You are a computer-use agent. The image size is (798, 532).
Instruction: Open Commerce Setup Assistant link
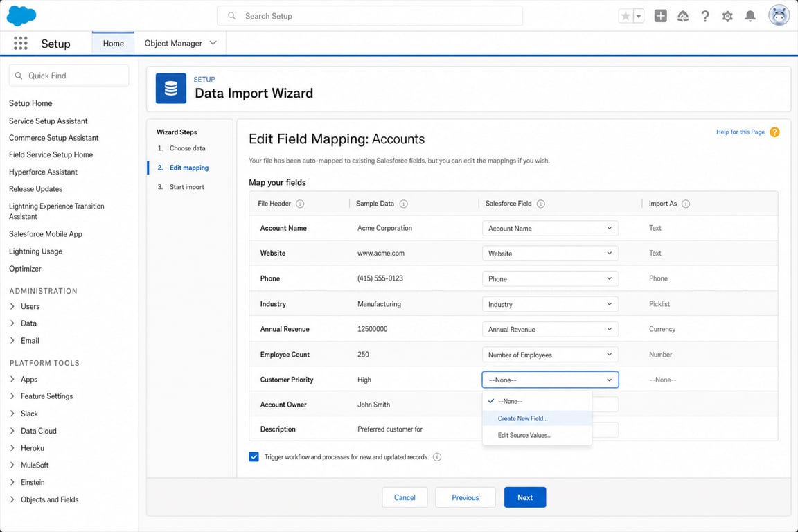coord(54,138)
